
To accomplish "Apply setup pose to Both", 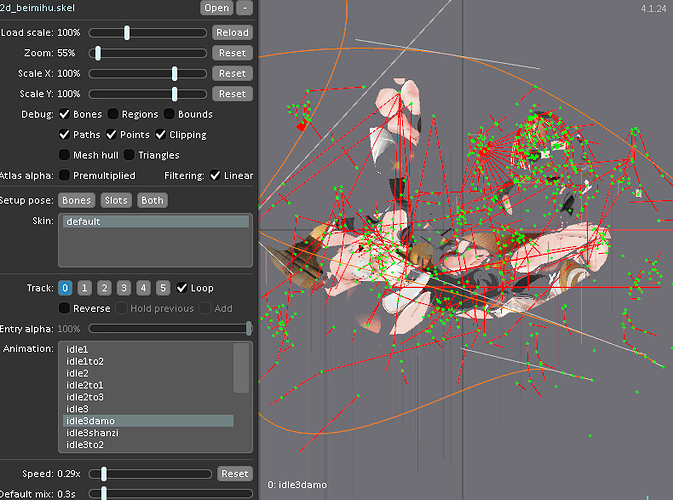I will pos(152,200).
